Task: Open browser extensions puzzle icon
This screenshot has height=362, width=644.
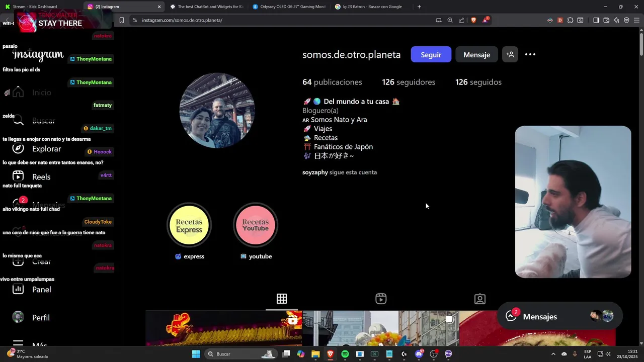Action: click(x=570, y=20)
